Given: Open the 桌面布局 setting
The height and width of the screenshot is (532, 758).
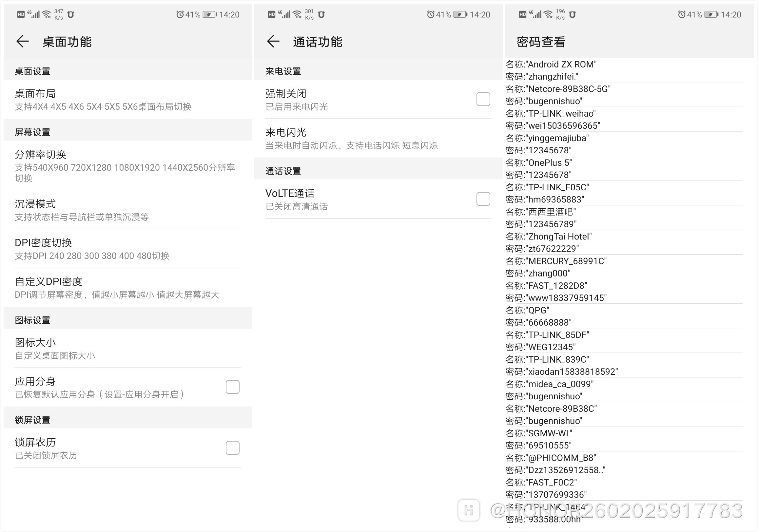Looking at the screenshot, I should [128, 99].
